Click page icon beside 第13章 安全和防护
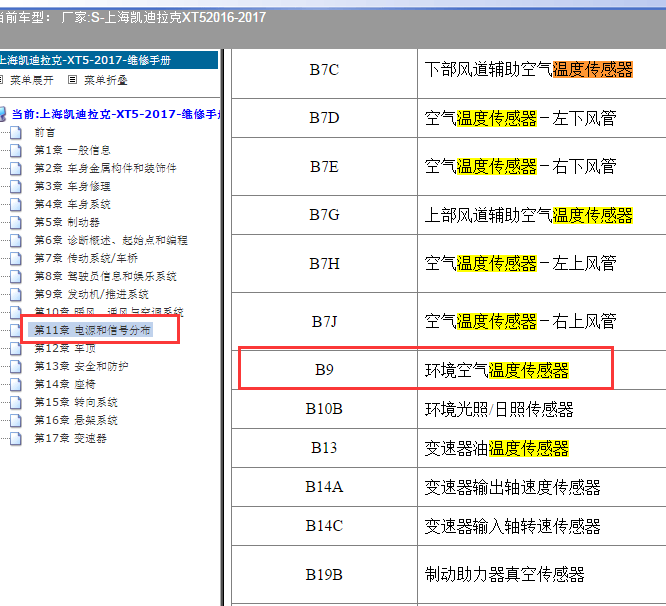Image resolution: width=666 pixels, height=606 pixels. pos(16,366)
